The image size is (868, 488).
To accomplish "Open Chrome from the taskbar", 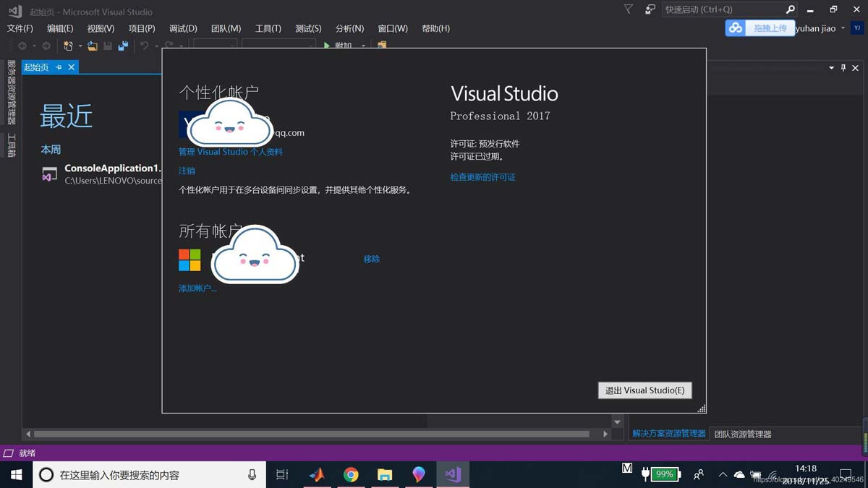I will 351,475.
